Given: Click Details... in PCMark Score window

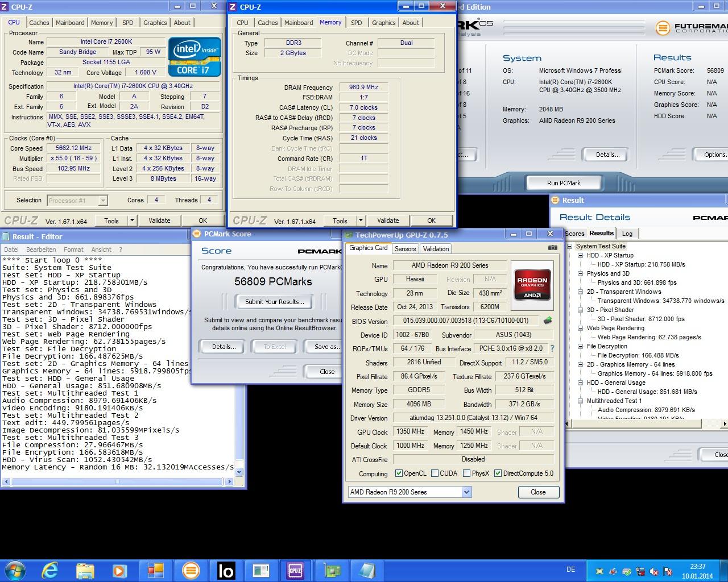Looking at the screenshot, I should click(x=224, y=347).
